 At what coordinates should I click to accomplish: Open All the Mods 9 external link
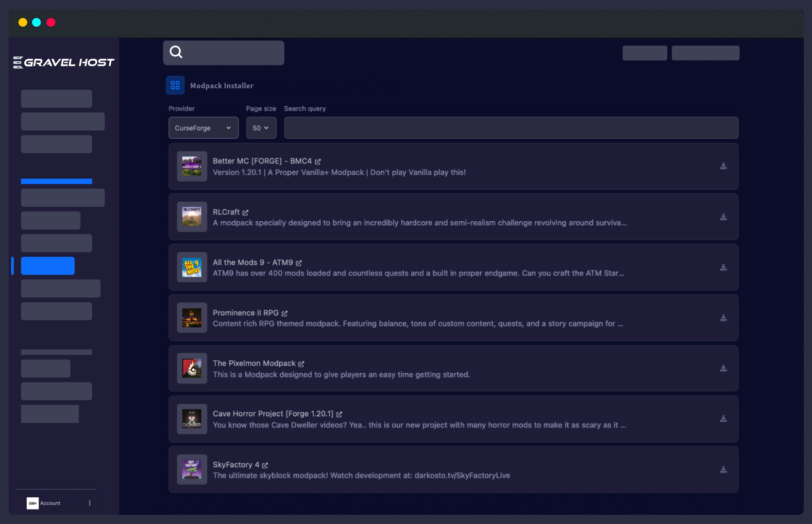pyautogui.click(x=299, y=263)
